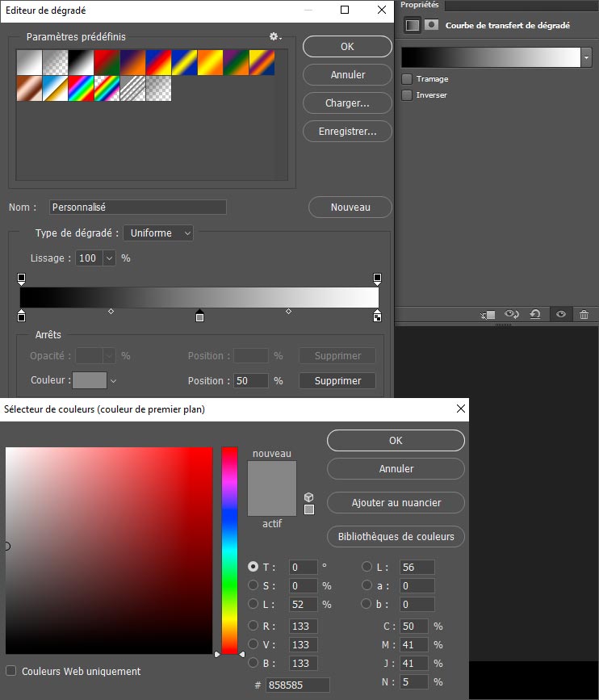This screenshot has height=700, width=599.
Task: Select the layer mask icon in Propriétés
Action: coord(432,25)
